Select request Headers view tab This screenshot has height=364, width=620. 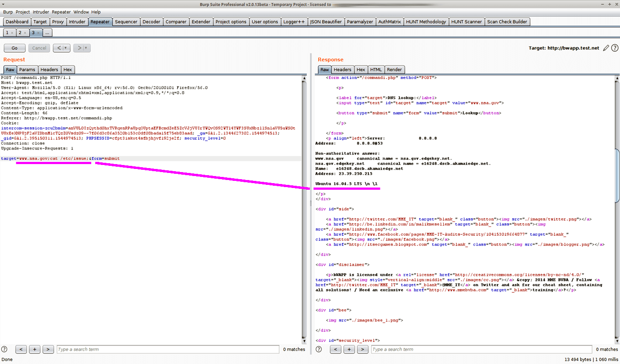[49, 69]
